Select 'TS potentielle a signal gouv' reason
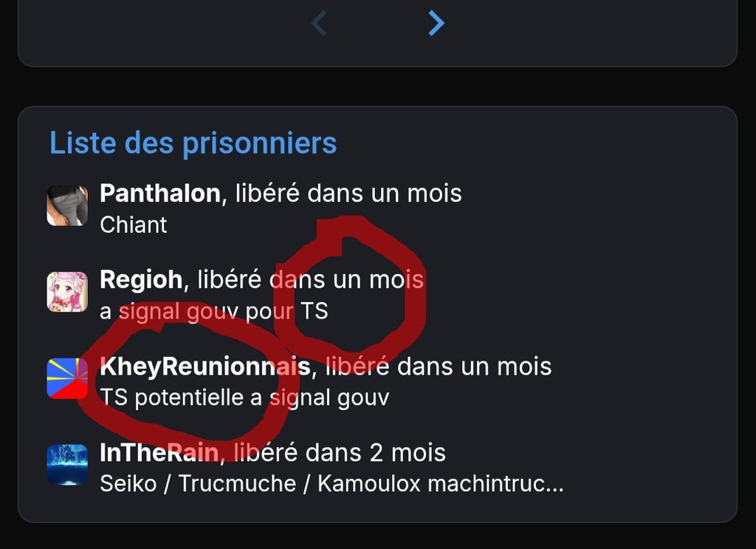This screenshot has width=756, height=549. click(244, 398)
